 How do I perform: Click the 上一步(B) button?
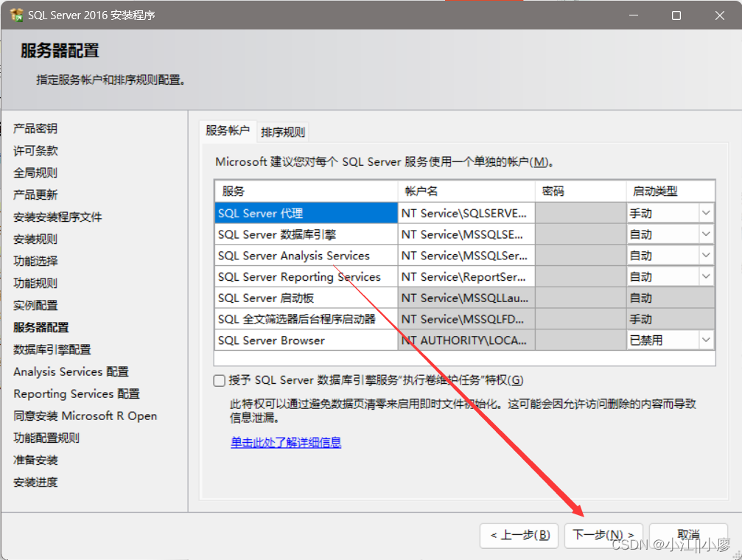click(x=519, y=535)
